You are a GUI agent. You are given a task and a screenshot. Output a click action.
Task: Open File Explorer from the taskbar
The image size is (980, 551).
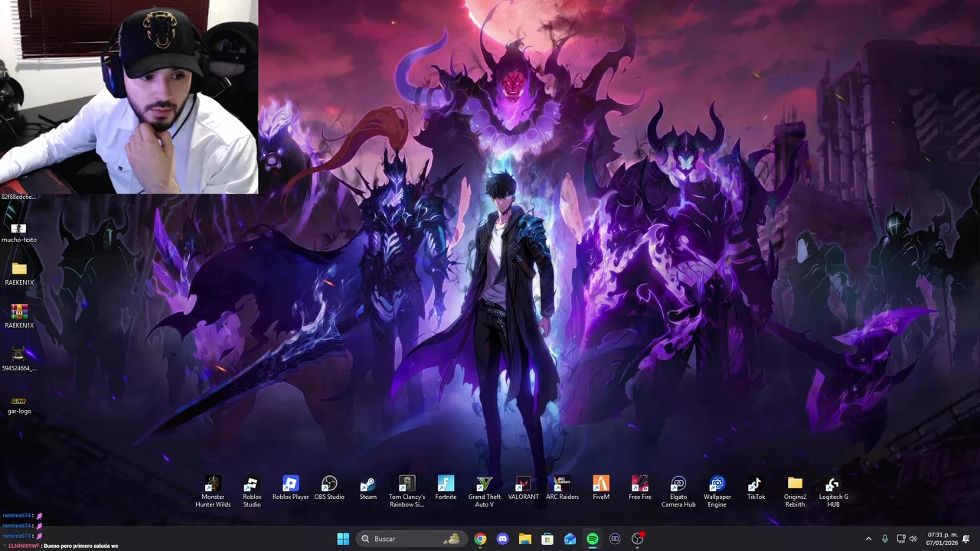(x=524, y=539)
